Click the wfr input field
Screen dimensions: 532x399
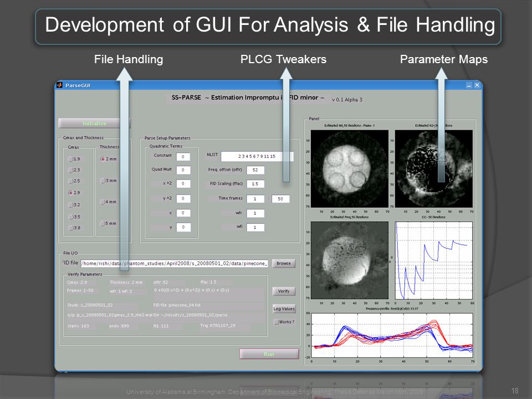255,213
